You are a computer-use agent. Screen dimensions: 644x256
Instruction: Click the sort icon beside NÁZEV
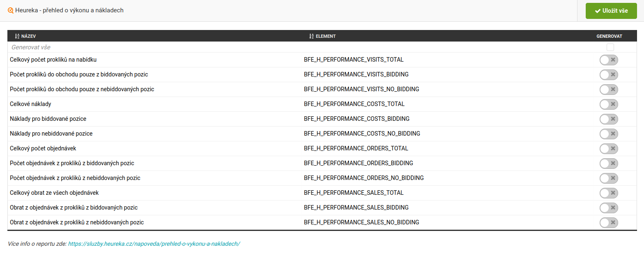pyautogui.click(x=17, y=36)
